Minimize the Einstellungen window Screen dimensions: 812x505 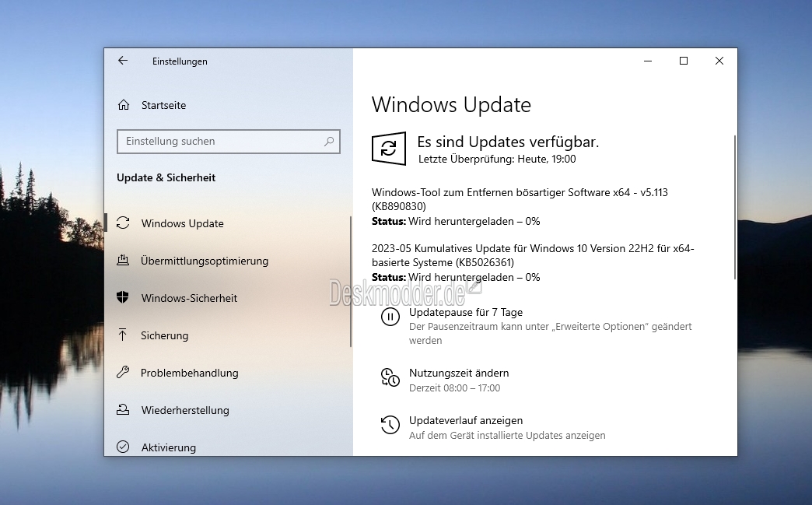[648, 61]
